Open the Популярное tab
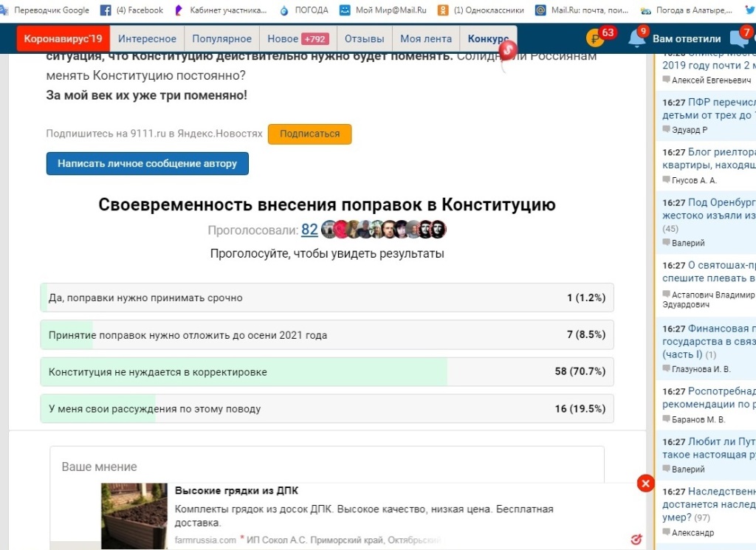This screenshot has width=756, height=550. [x=220, y=39]
